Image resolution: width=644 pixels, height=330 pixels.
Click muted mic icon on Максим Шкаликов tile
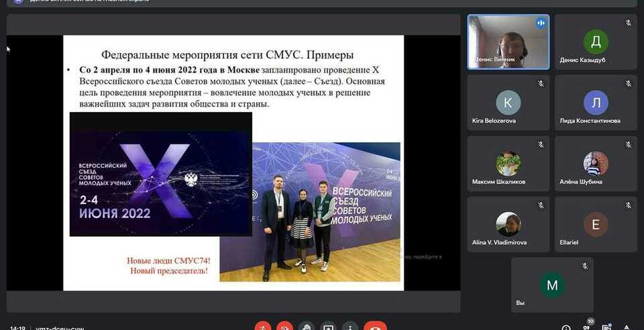(541, 144)
